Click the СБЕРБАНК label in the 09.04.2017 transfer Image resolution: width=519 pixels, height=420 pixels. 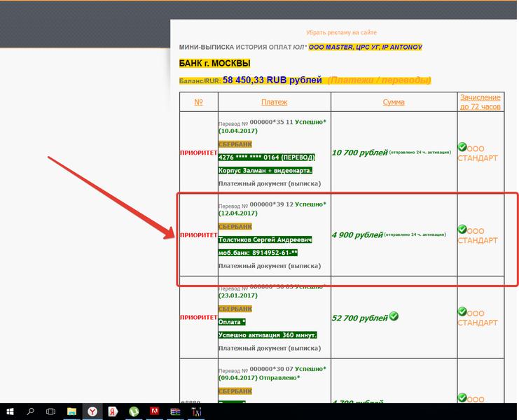235,391
